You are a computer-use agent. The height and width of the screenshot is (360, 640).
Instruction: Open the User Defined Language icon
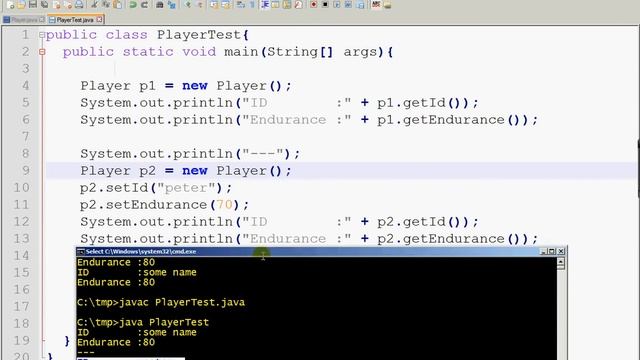(276, 4)
